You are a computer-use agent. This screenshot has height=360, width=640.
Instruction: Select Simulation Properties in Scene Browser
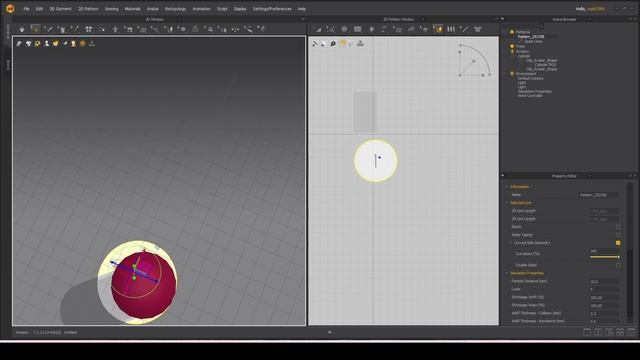coord(534,91)
